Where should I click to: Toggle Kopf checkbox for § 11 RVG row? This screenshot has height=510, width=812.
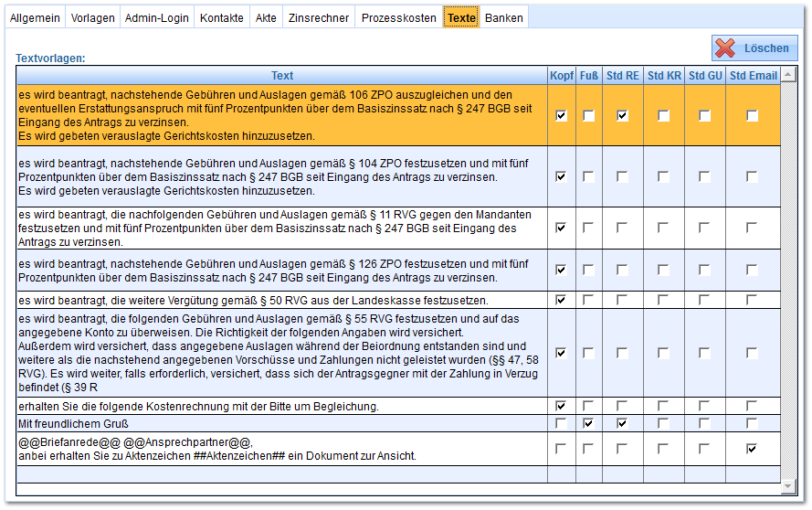[561, 228]
